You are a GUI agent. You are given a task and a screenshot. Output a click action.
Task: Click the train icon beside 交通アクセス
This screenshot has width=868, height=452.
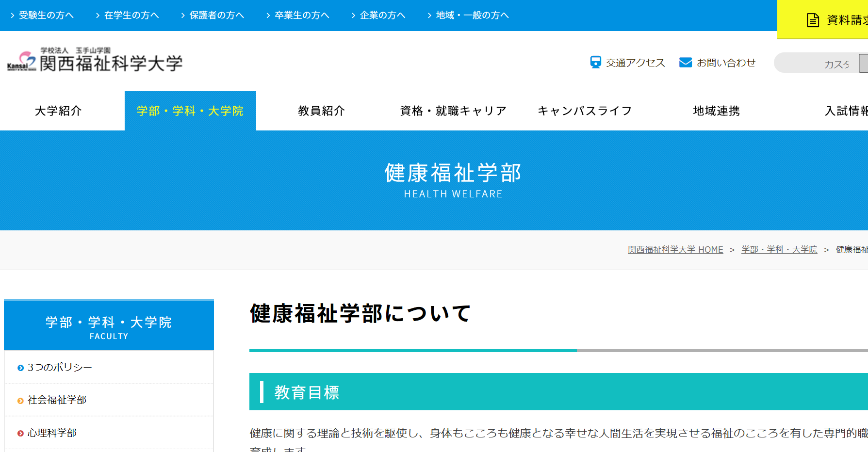[x=595, y=63]
